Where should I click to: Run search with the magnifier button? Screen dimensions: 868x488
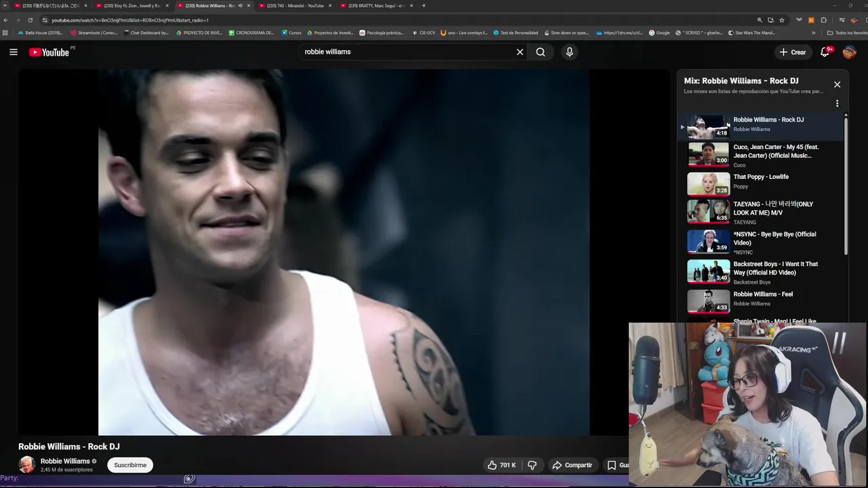click(540, 52)
